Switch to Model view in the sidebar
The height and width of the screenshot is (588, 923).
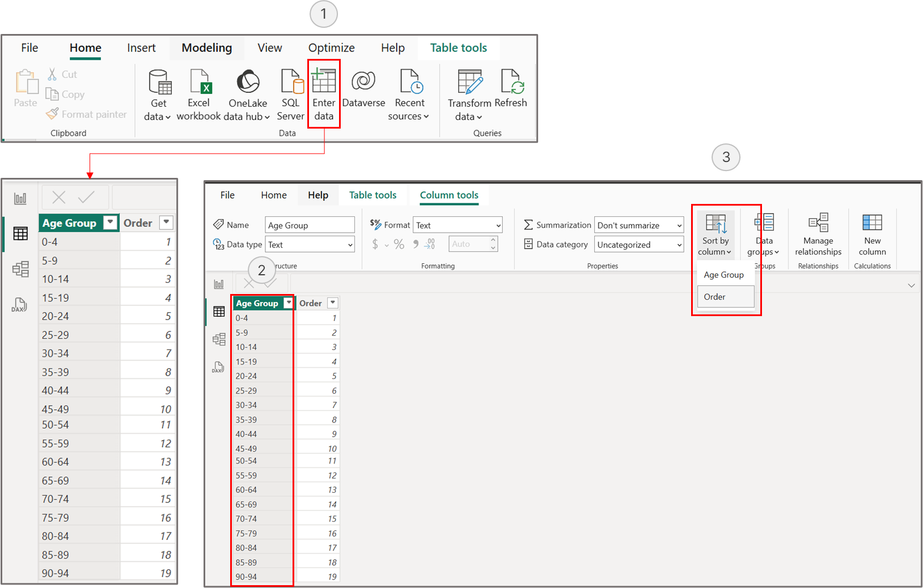click(20, 269)
